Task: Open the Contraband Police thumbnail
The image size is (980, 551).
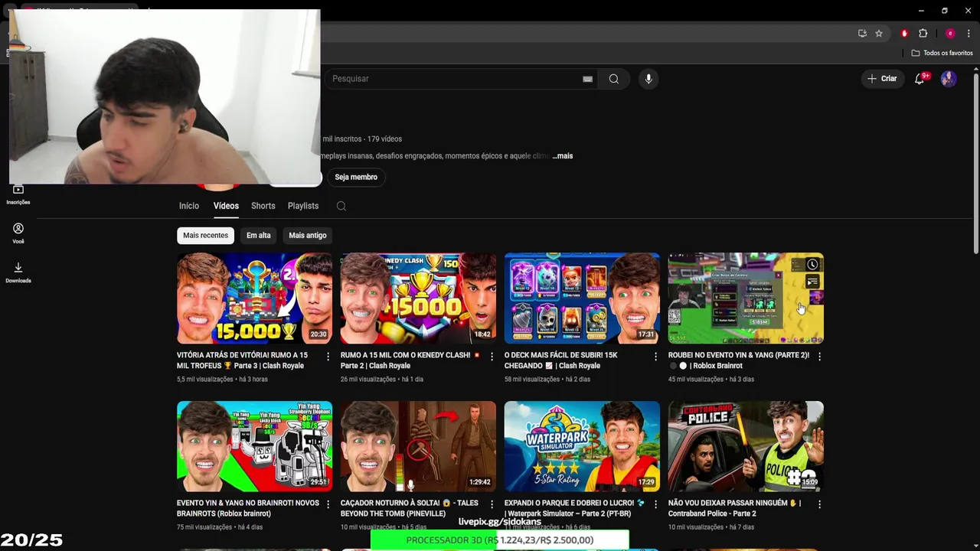Action: [746, 446]
